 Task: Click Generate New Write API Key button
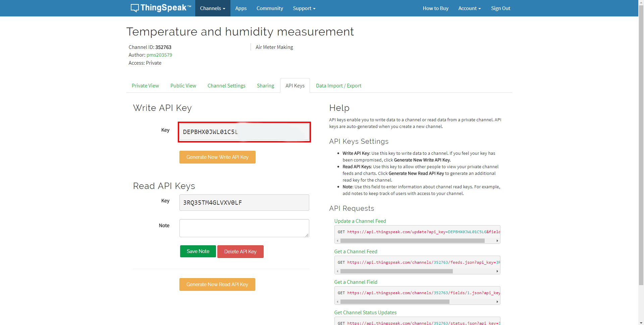[x=217, y=157]
